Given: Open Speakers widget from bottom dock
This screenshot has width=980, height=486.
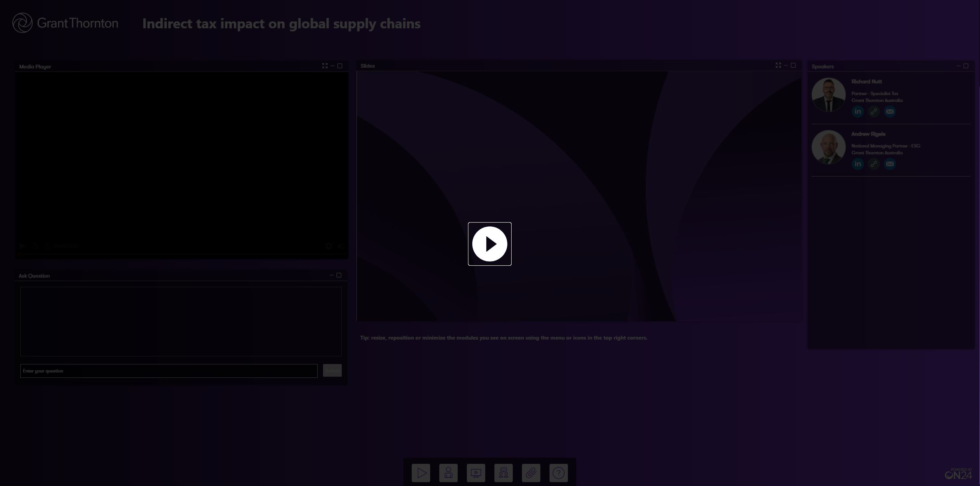Looking at the screenshot, I should tap(448, 473).
